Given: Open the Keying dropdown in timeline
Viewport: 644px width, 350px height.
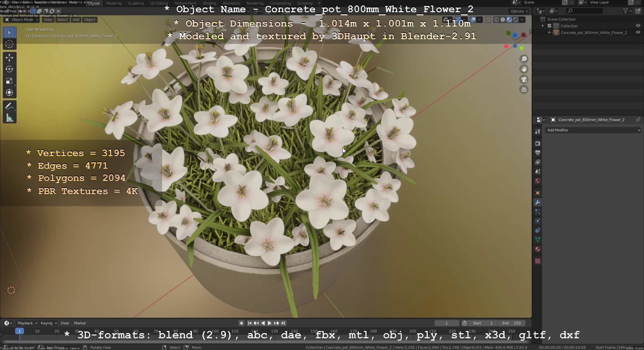Looking at the screenshot, I should [49, 323].
